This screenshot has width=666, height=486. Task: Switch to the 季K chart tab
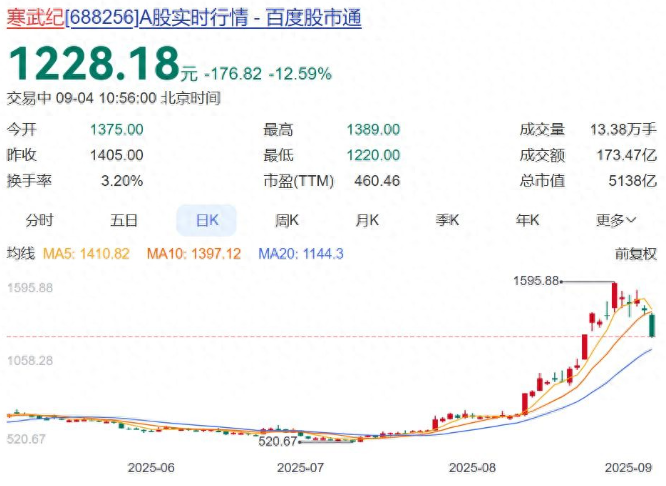[447, 220]
